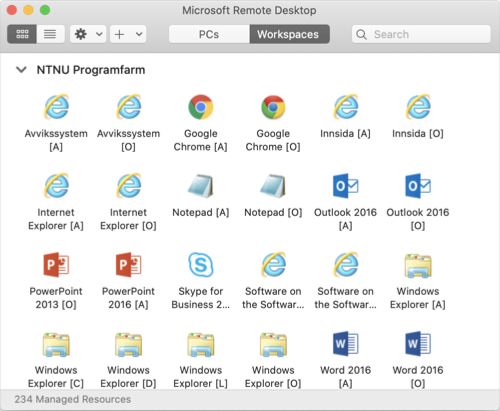Open Skype for Business app
Viewport: 500px width, 411px height.
coord(201,265)
